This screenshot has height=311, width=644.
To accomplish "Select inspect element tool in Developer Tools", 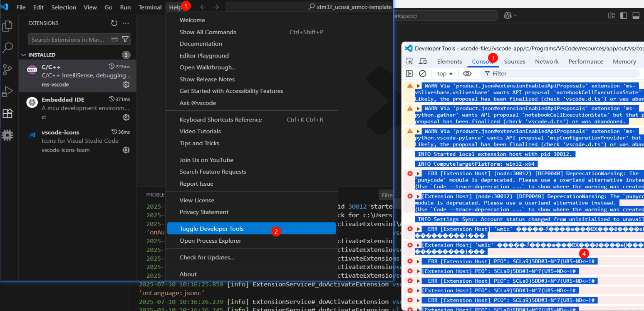I will click(x=410, y=61).
